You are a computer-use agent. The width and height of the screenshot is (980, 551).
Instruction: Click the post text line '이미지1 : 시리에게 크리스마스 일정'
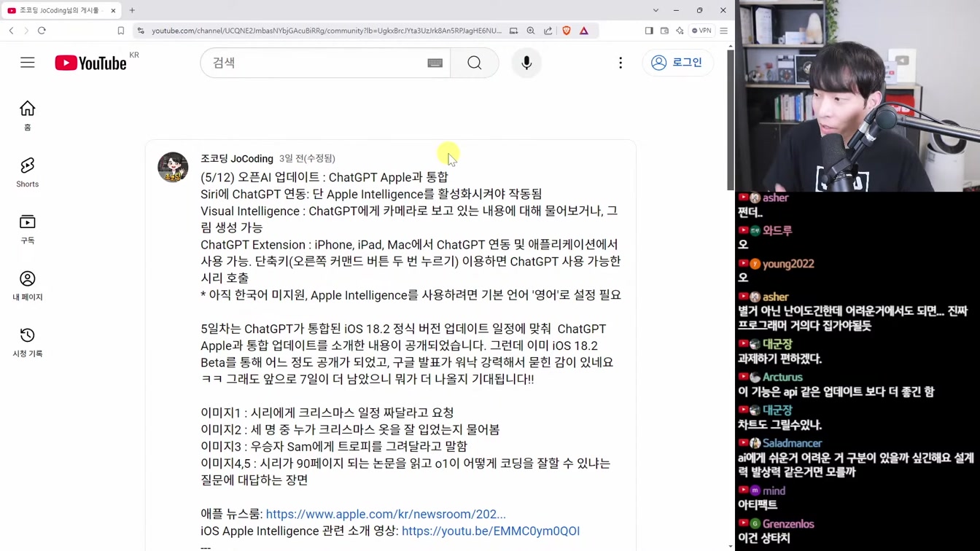pyautogui.click(x=327, y=413)
